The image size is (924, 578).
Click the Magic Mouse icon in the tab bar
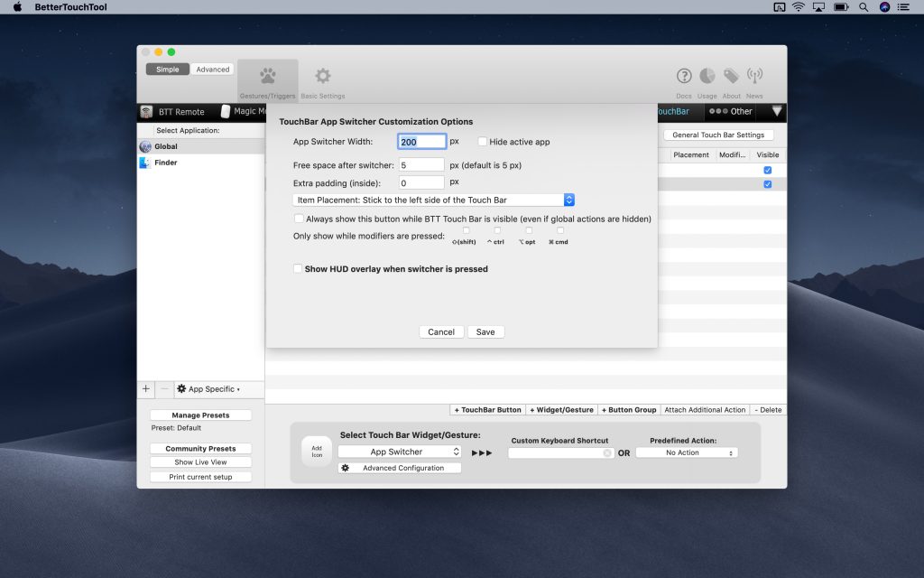click(226, 111)
